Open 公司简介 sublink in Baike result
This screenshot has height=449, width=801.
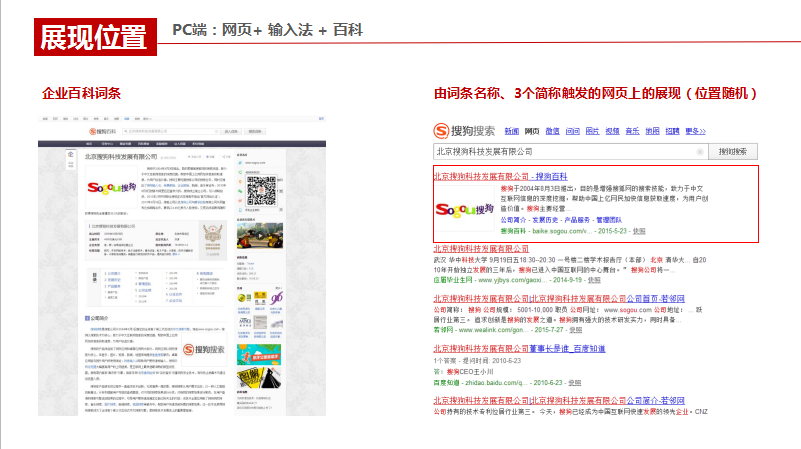(513, 220)
